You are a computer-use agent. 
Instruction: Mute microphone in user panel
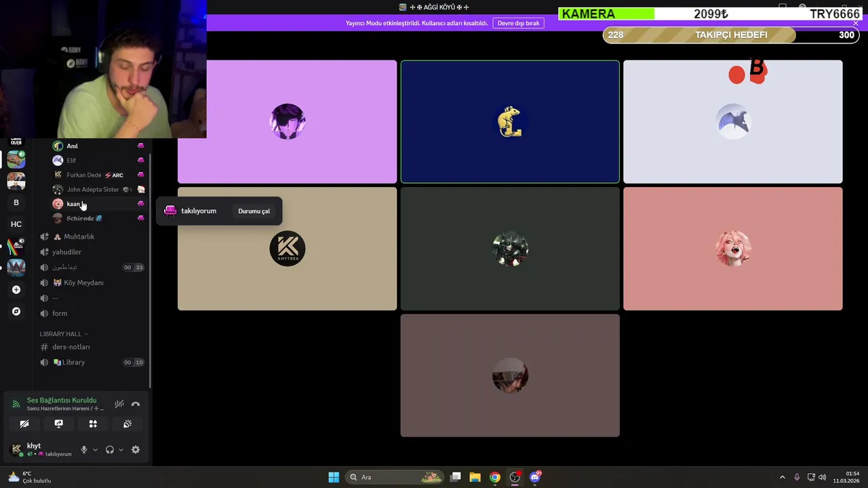click(84, 449)
